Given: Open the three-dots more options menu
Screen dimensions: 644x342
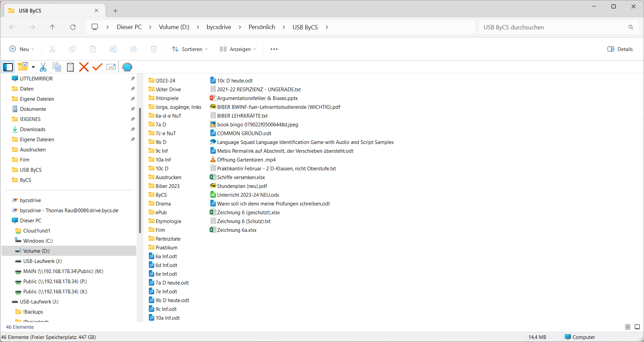Looking at the screenshot, I should click(x=274, y=49).
